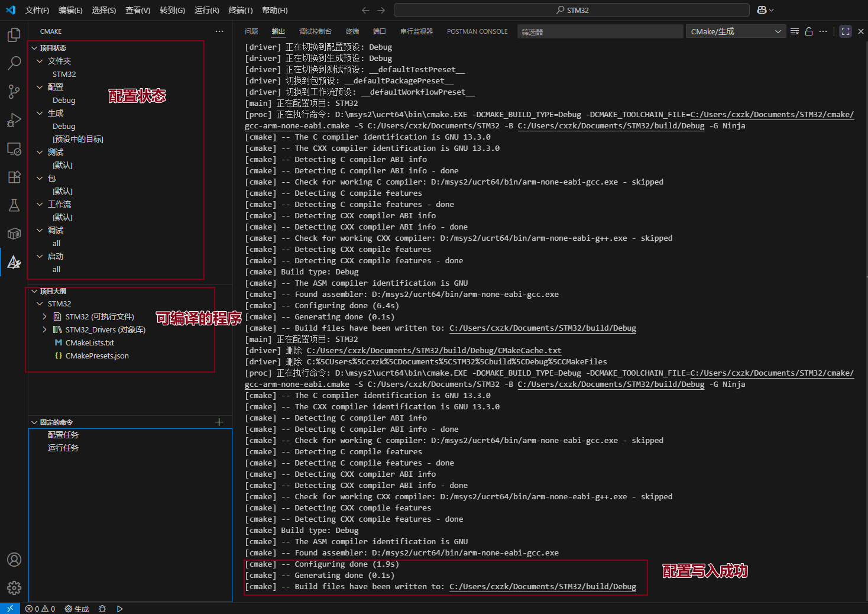Open the Run and Debug view

coord(14,120)
